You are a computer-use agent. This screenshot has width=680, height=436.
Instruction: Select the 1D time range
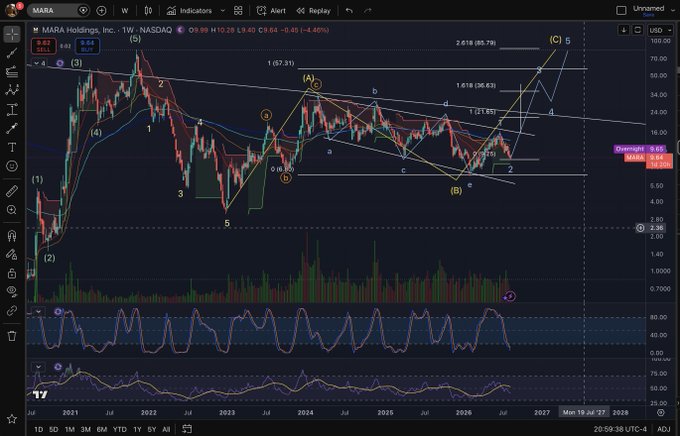pos(39,429)
